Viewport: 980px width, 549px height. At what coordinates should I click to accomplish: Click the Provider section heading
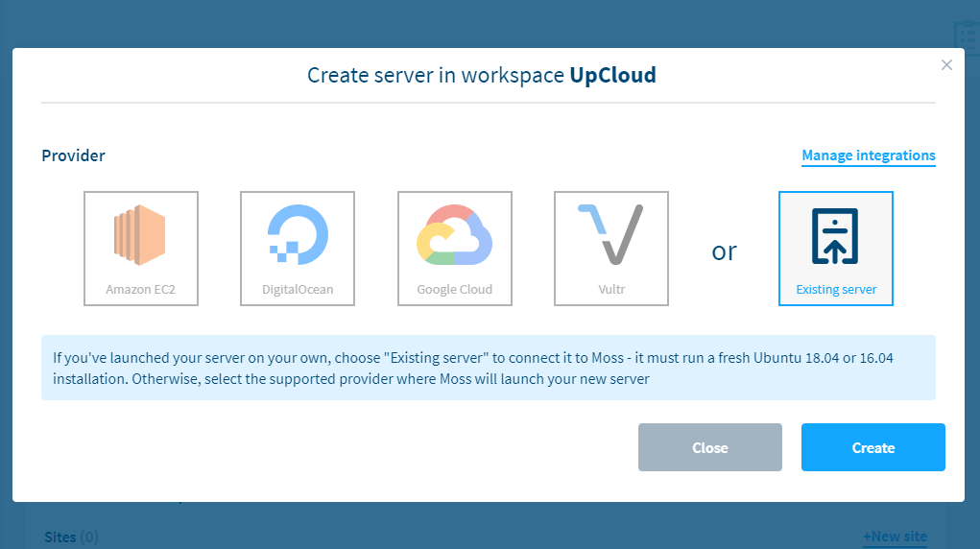coord(73,155)
